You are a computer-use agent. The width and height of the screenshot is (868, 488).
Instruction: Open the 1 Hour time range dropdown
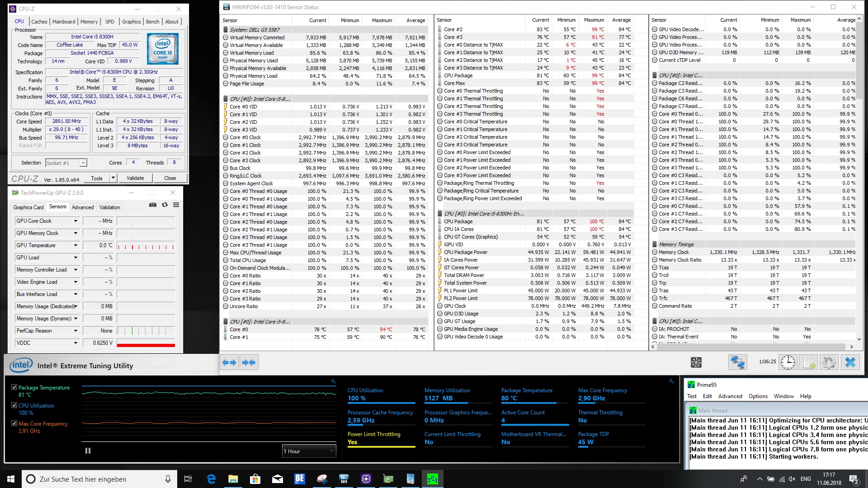[x=309, y=451]
